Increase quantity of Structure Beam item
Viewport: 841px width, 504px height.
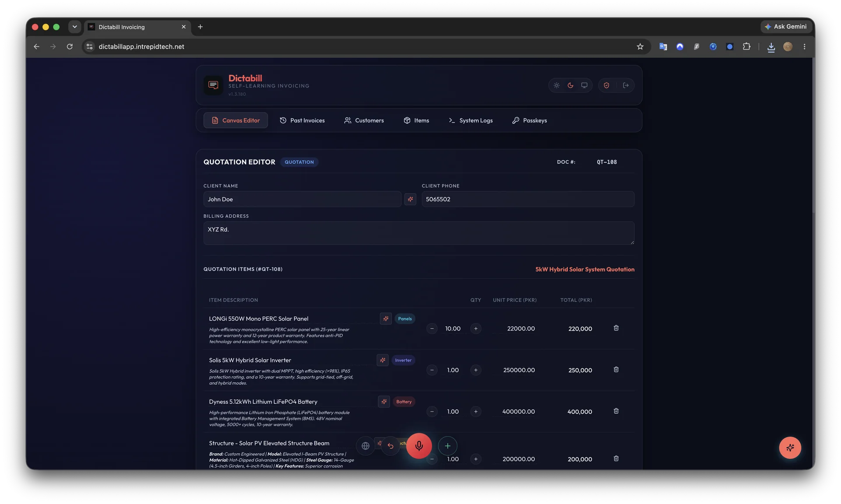476,459
